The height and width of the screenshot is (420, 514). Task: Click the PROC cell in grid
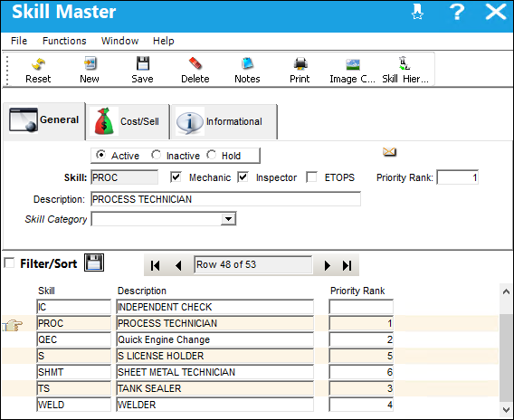coord(74,323)
